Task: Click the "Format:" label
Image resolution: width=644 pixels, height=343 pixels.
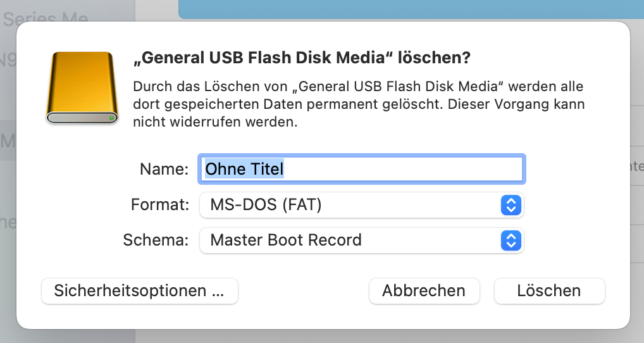Action: coord(160,205)
